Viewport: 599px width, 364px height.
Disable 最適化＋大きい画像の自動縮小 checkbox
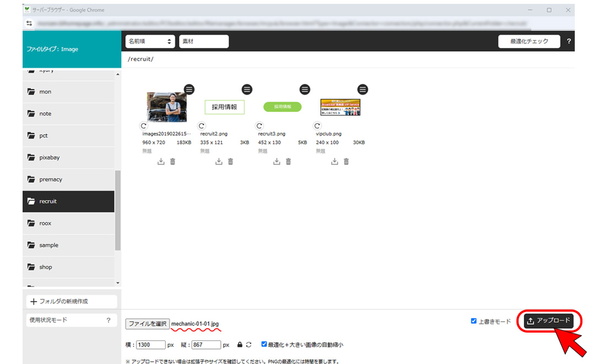pos(264,344)
